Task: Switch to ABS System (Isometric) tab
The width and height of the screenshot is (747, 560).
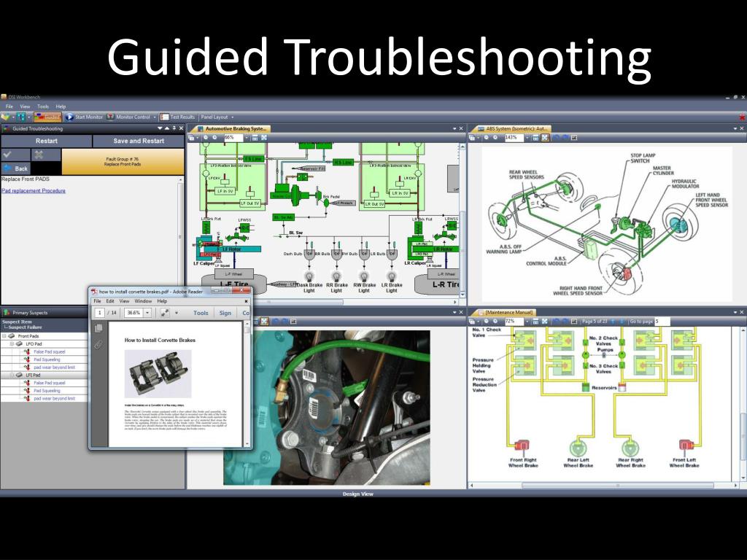Action: click(513, 128)
